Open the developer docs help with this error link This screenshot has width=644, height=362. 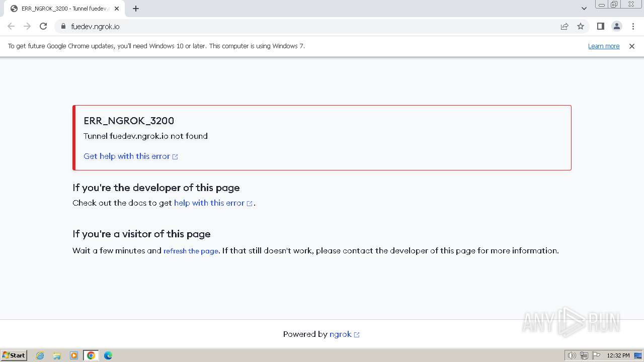click(x=213, y=203)
